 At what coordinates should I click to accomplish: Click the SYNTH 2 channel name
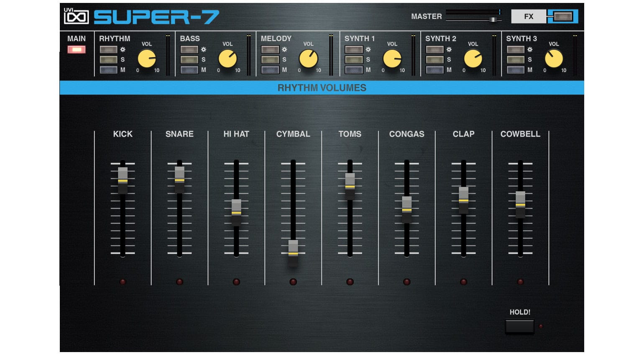pyautogui.click(x=441, y=38)
